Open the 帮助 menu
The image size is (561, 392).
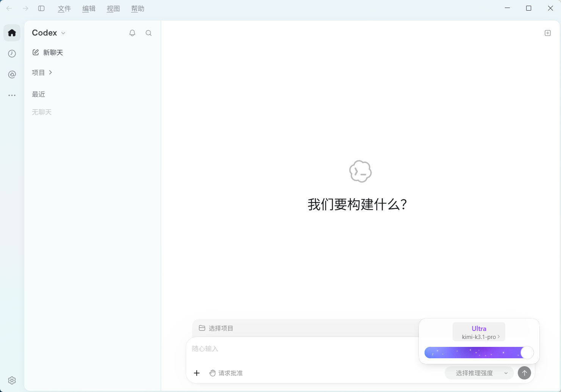[x=138, y=9]
